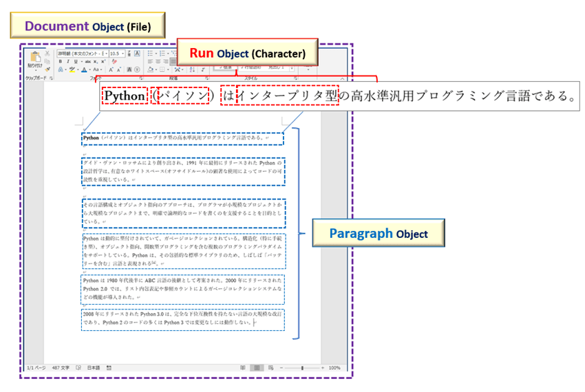
Task: Open the numbered list dropdown arrow
Action: click(168, 54)
